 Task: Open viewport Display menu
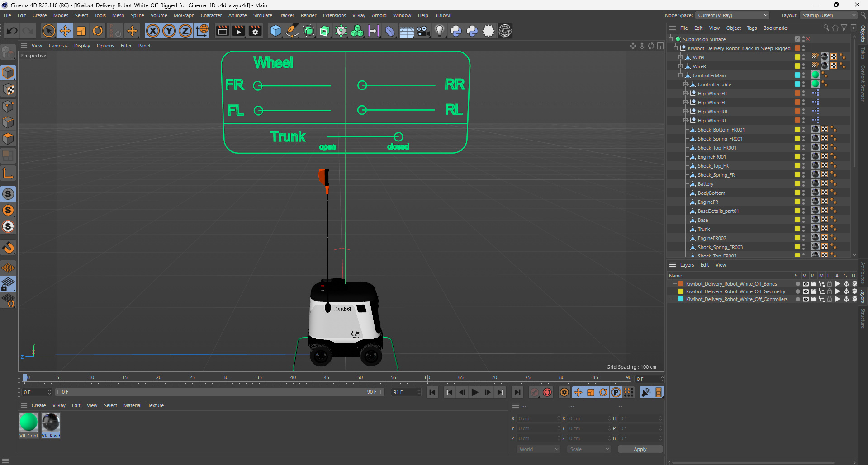[82, 46]
